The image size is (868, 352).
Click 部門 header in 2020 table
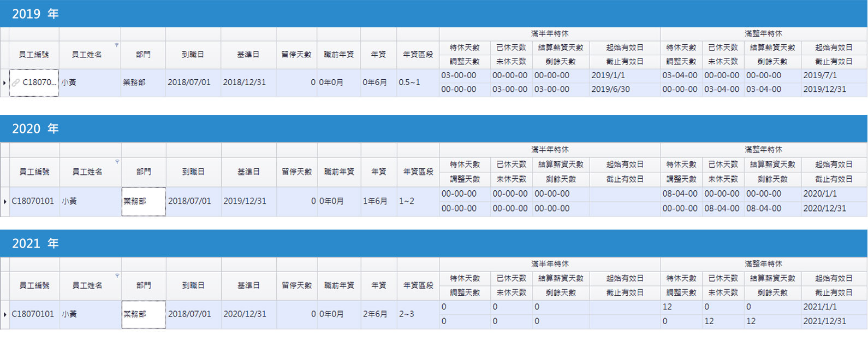(x=144, y=172)
